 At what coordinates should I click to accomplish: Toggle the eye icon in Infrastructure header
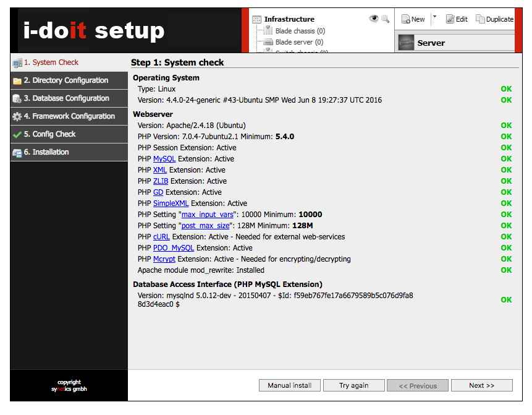[374, 19]
